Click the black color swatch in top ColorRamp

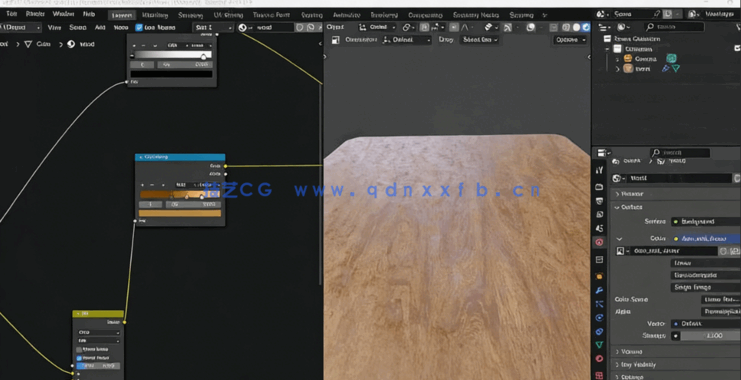click(x=171, y=74)
